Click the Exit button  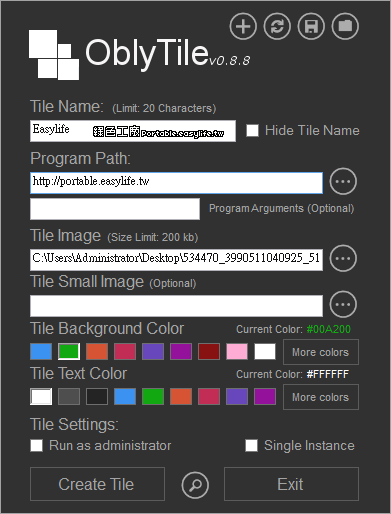(x=291, y=484)
